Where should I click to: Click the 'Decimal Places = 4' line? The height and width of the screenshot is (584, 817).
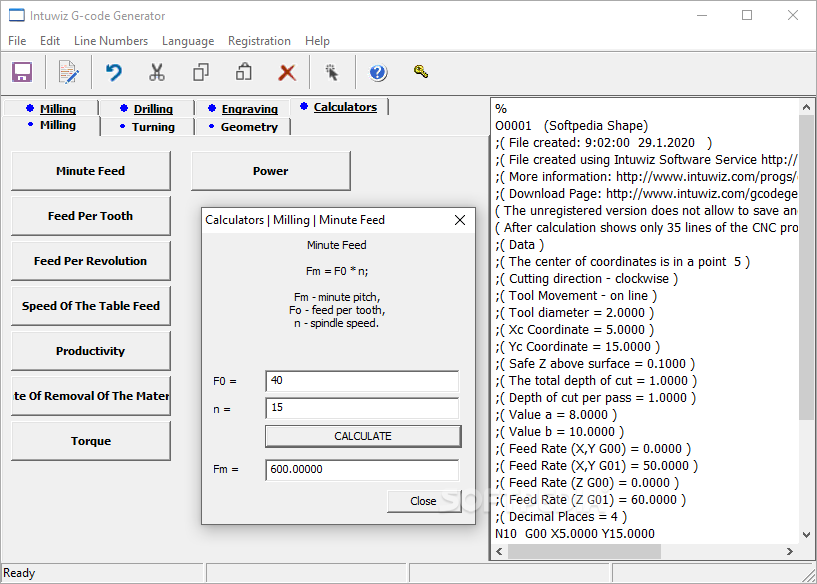click(561, 517)
